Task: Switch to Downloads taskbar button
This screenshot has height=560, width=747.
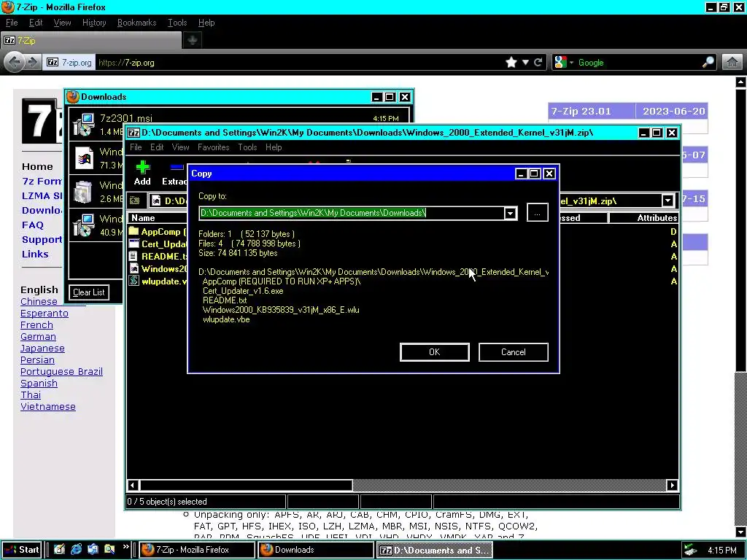Action: click(x=316, y=550)
